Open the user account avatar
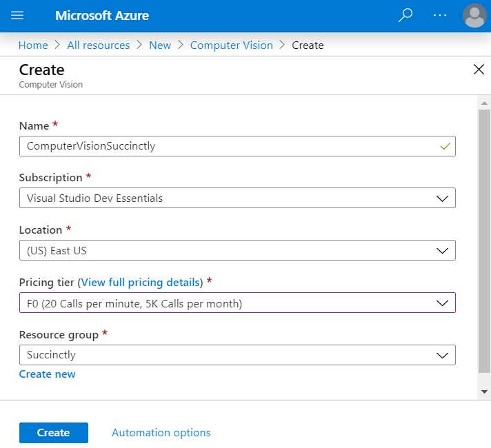This screenshot has width=491, height=448. [474, 15]
